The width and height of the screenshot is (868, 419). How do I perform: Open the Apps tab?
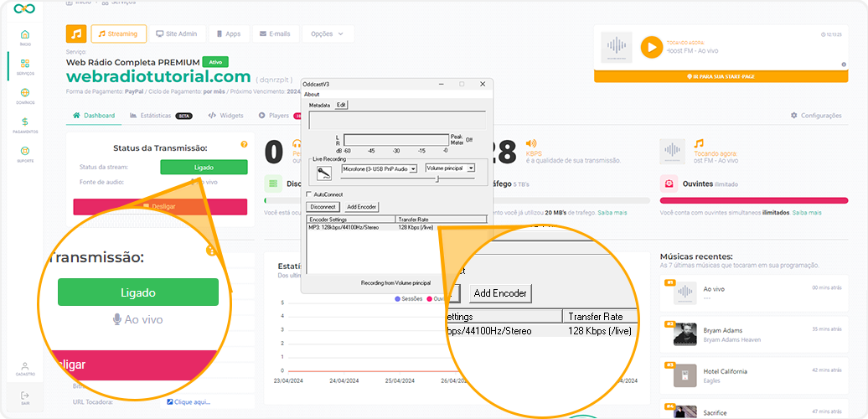229,34
